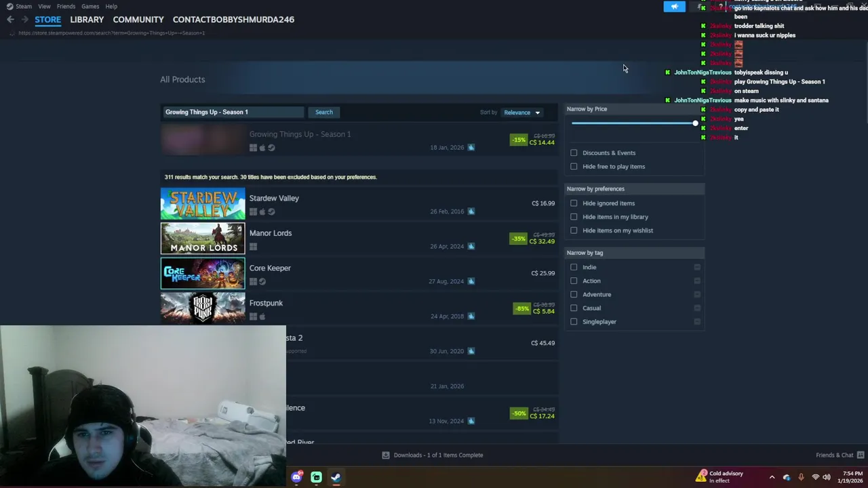This screenshot has width=868, height=488.
Task: Check Hide items on my wishlist
Action: coord(574,230)
